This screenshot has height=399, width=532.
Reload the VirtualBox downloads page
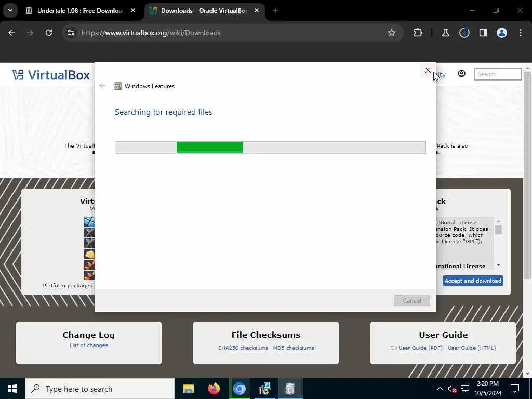49,33
